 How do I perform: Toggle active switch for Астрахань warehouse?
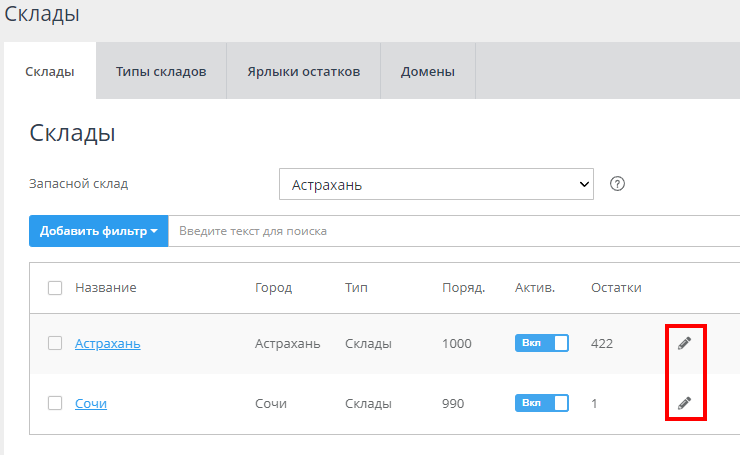coord(541,343)
